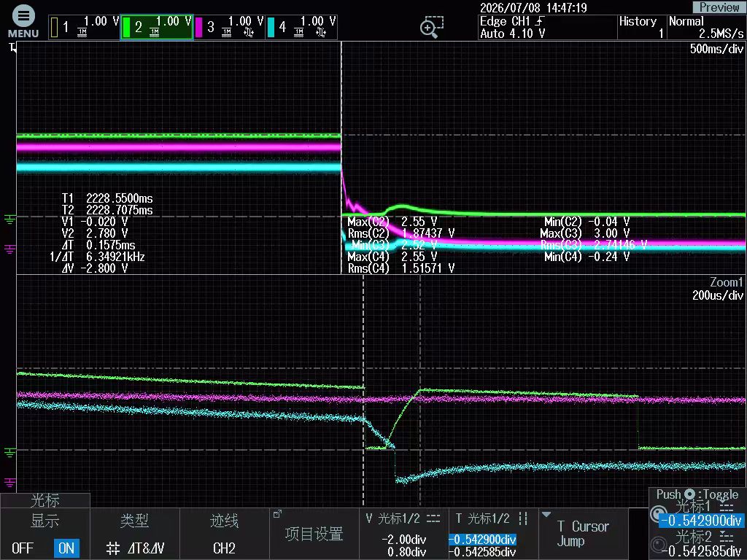Select V cursor 1/2 control
747x560 pixels.
403,534
